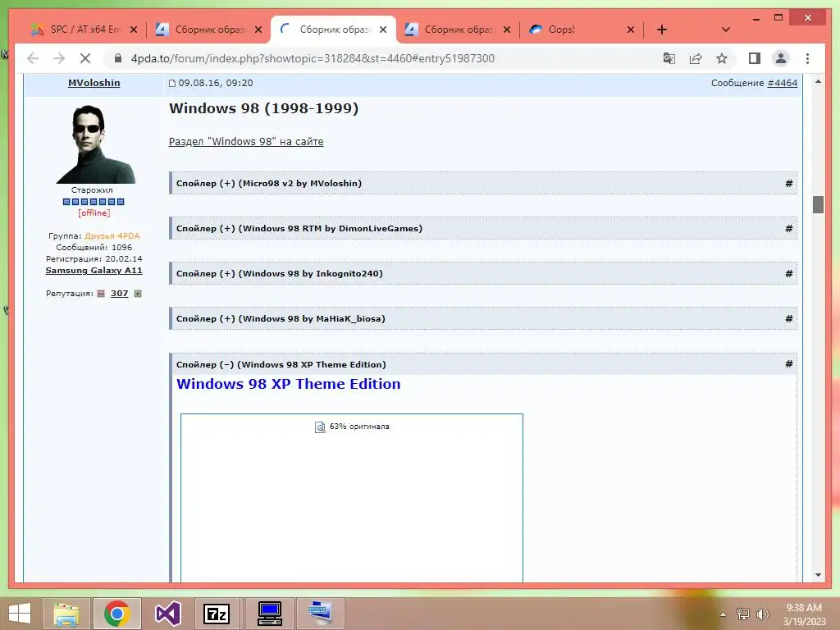Bookmark this page with the star icon
Image resolution: width=840 pixels, height=630 pixels.
click(722, 58)
